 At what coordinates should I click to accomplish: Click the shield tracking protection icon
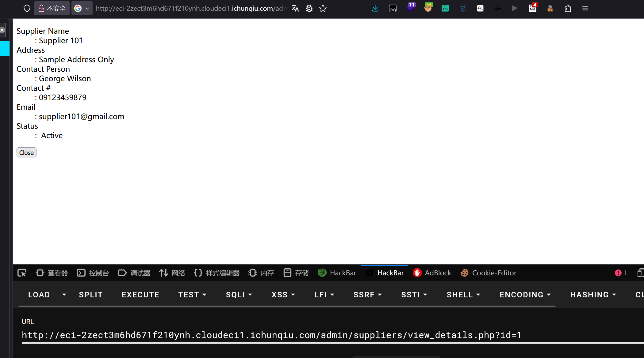pyautogui.click(x=27, y=8)
